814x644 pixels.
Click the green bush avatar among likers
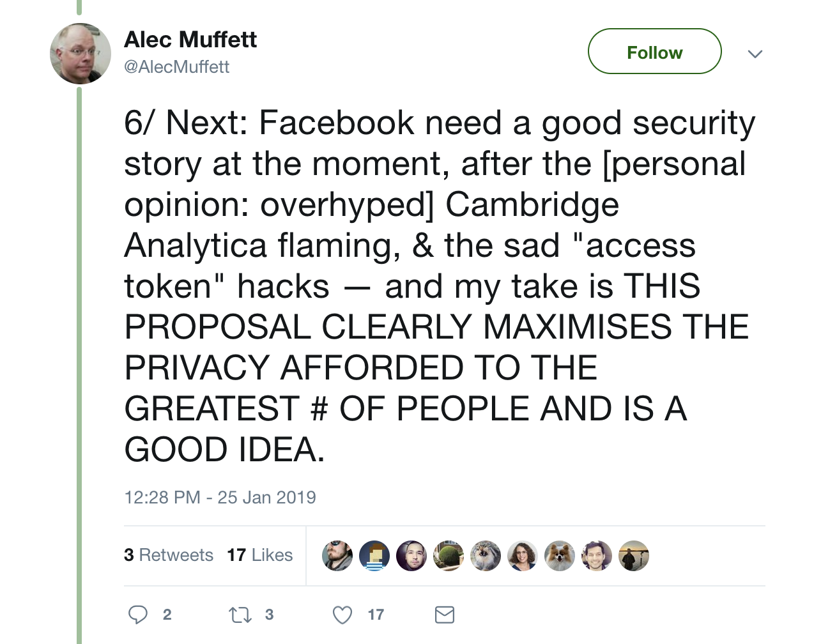click(449, 555)
